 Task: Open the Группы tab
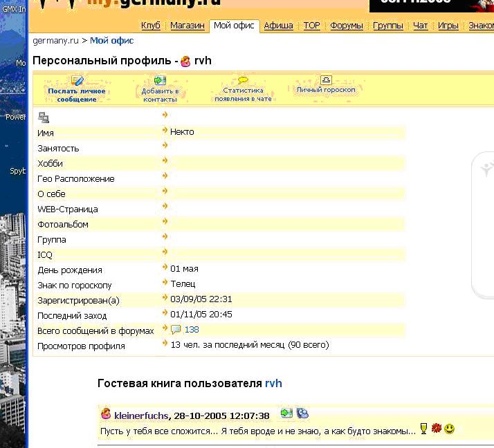pyautogui.click(x=388, y=25)
